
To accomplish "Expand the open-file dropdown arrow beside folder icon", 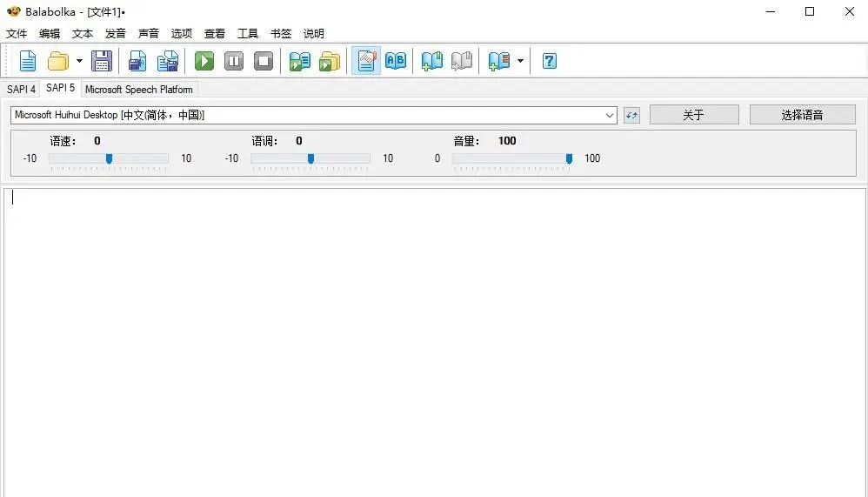I will coord(79,61).
